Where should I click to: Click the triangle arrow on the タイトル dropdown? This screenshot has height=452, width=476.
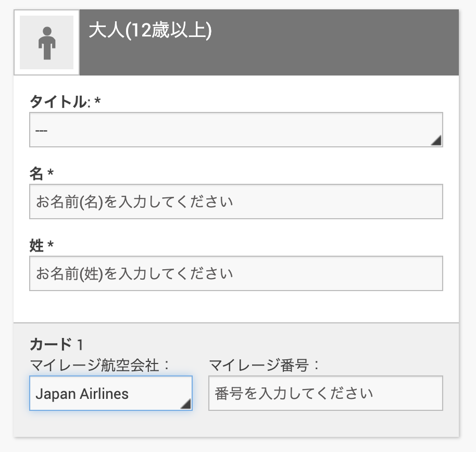coord(436,140)
